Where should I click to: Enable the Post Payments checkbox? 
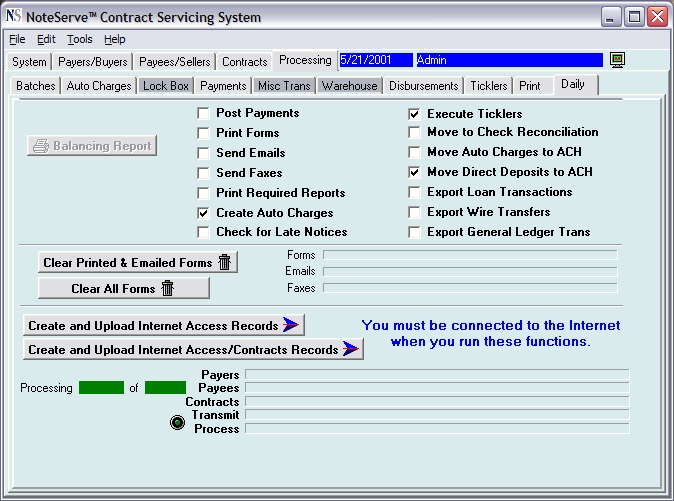(203, 113)
